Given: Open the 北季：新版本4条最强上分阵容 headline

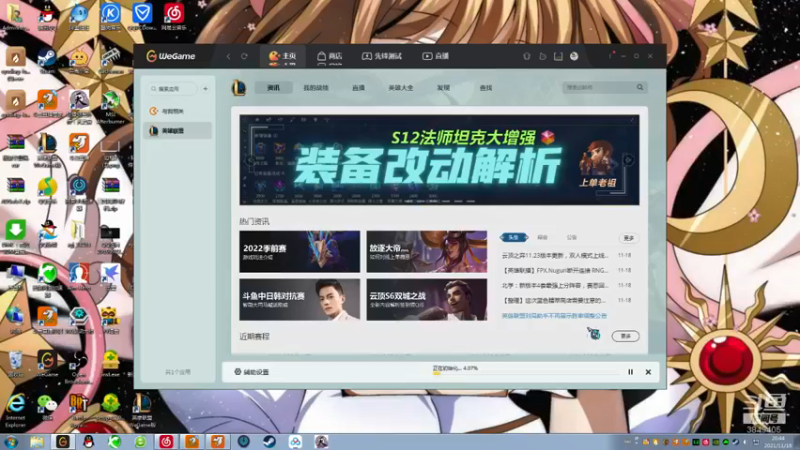Looking at the screenshot, I should coord(555,285).
